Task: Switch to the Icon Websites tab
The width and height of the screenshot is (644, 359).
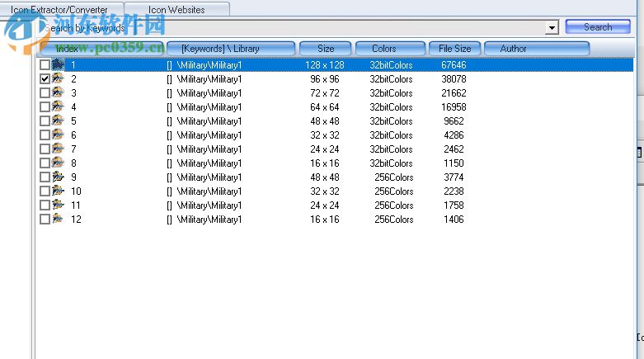Action: 176,9
